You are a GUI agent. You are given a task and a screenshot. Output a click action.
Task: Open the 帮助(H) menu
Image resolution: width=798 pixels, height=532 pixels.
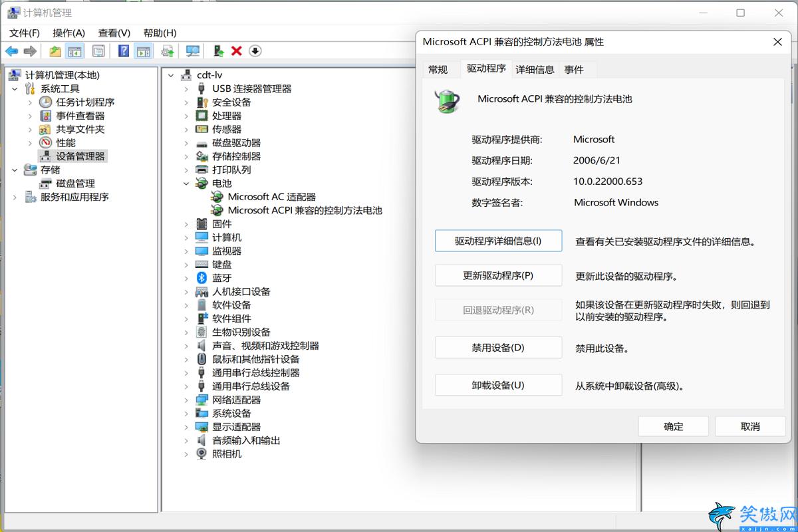[160, 33]
